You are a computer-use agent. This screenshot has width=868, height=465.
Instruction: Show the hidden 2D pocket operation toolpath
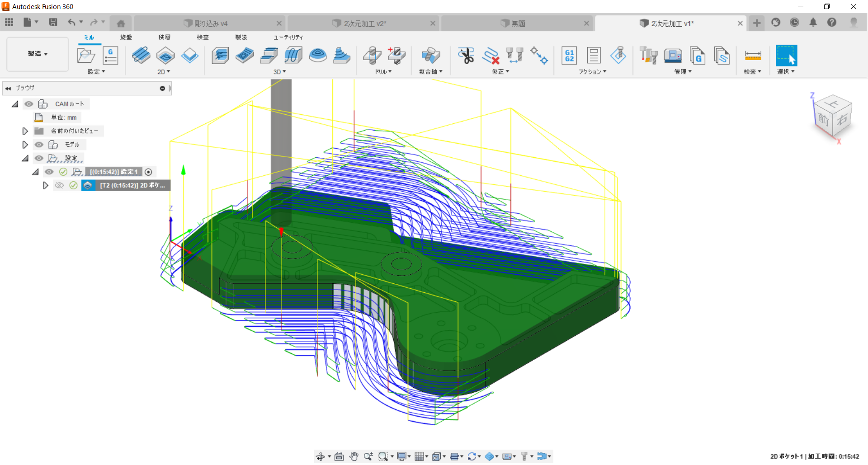click(59, 185)
